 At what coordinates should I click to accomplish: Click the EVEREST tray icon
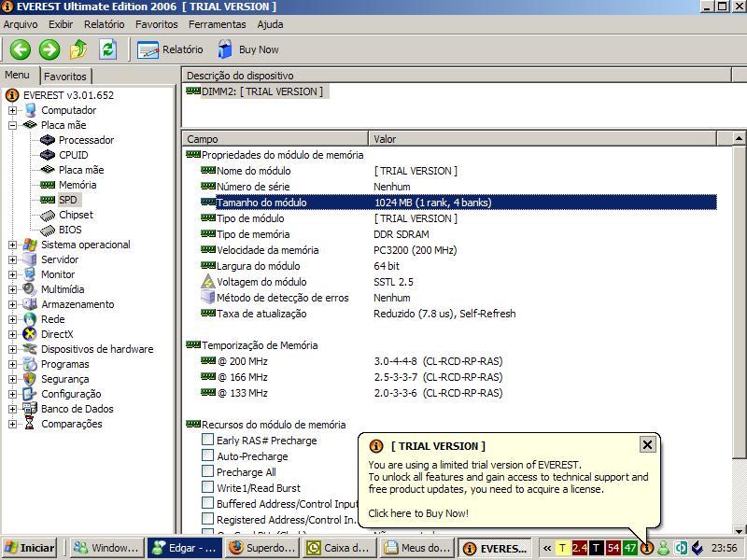646,548
